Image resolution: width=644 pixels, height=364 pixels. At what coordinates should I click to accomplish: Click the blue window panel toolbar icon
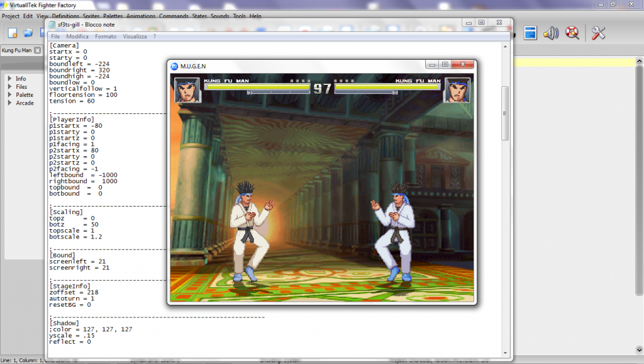530,33
